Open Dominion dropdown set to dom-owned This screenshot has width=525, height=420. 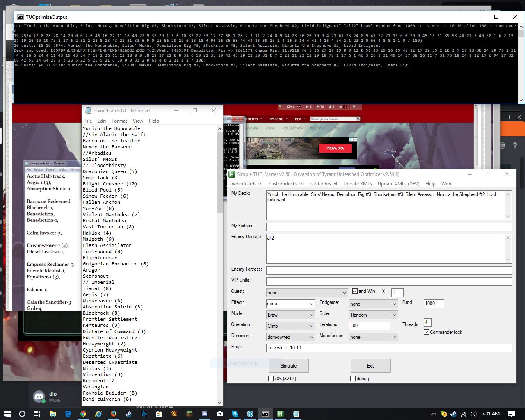(290, 337)
